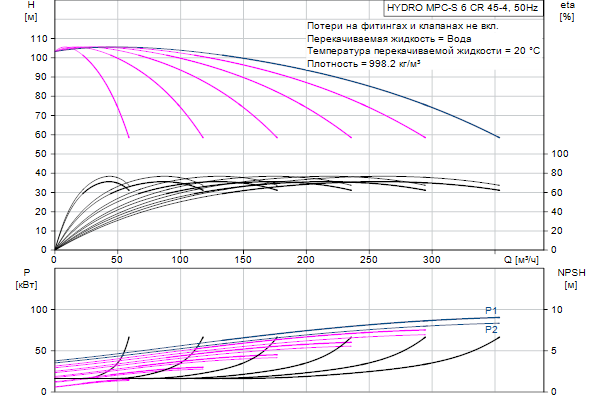Click the P2 power curve label
This screenshot has width=600, height=400.
(x=491, y=329)
